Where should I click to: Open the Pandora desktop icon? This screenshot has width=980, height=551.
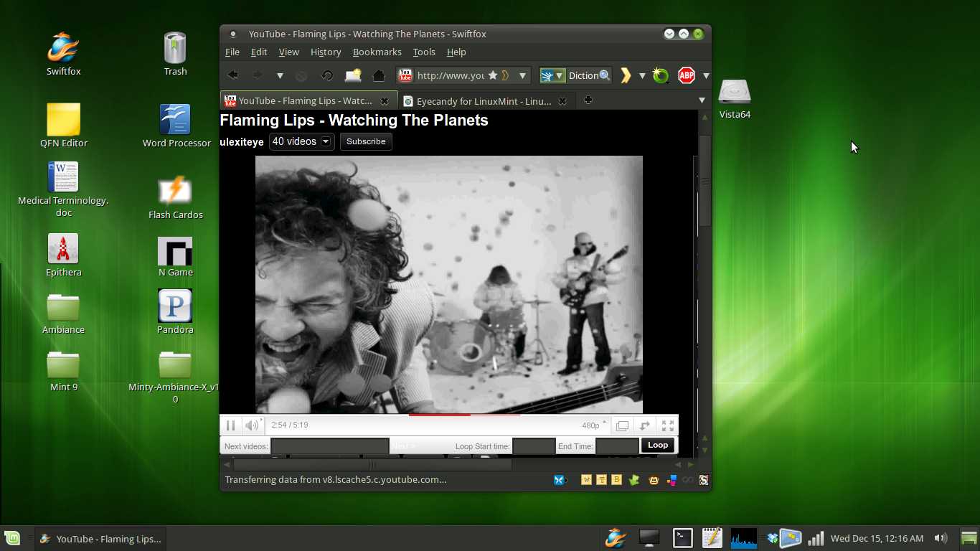coord(175,312)
